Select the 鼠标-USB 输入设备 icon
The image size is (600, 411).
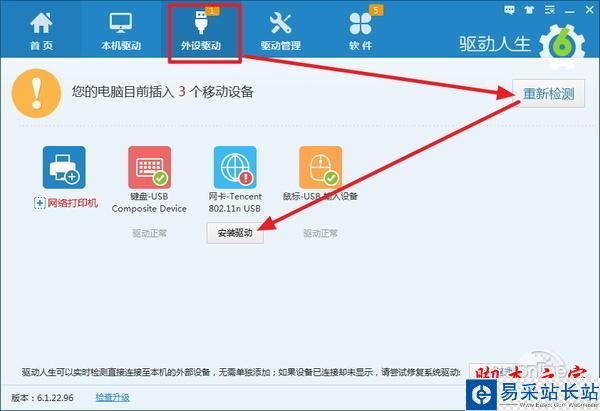321,167
